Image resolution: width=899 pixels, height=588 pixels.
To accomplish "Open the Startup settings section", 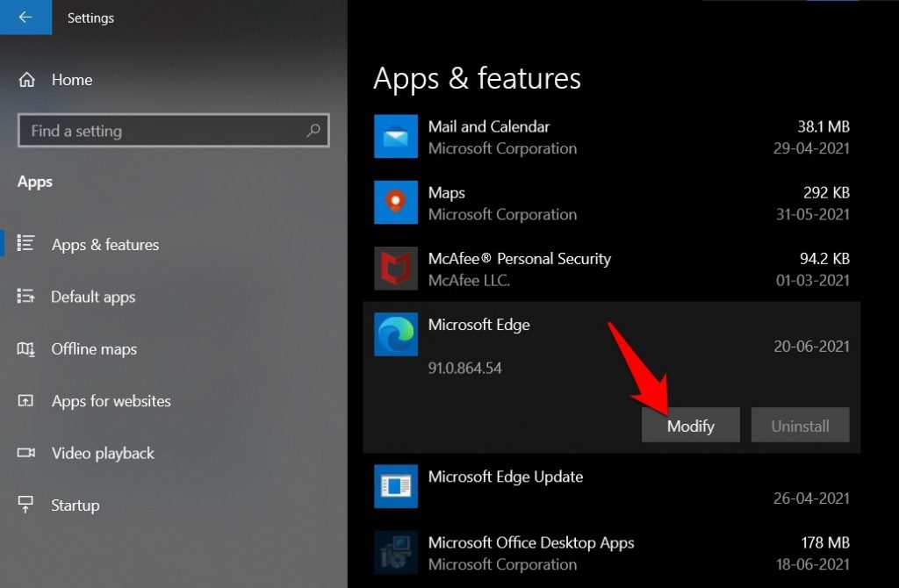I will click(76, 505).
